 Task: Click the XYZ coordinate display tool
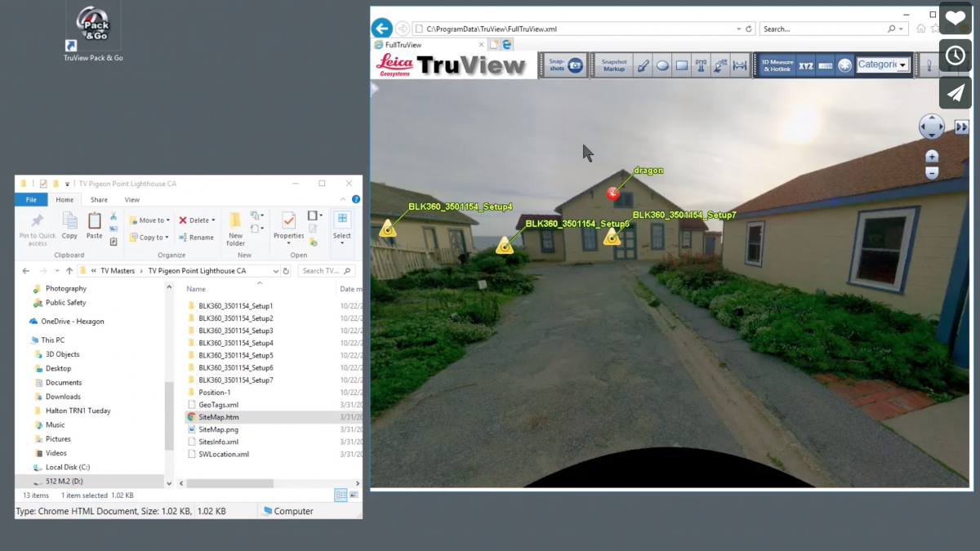pyautogui.click(x=807, y=64)
